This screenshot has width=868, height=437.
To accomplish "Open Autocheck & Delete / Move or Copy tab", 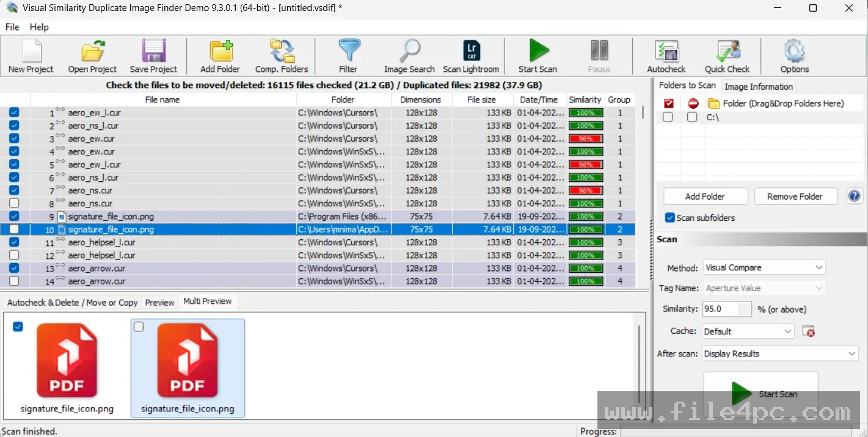I will coord(72,302).
